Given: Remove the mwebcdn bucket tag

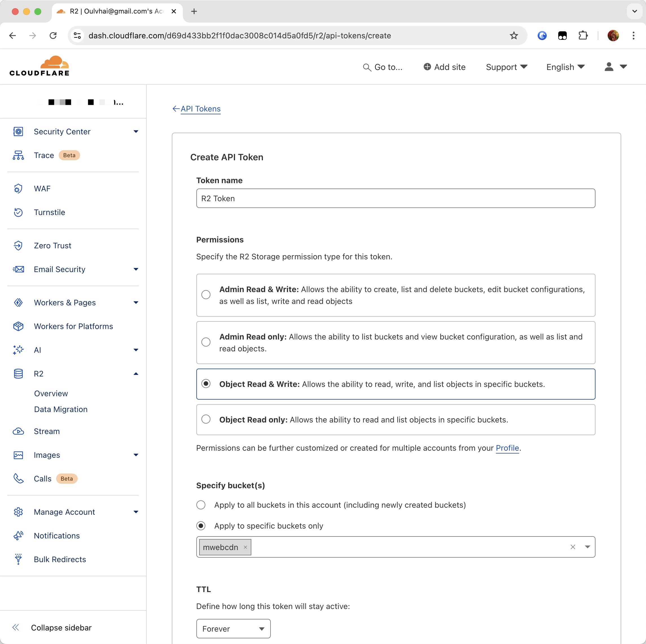Looking at the screenshot, I should point(245,547).
